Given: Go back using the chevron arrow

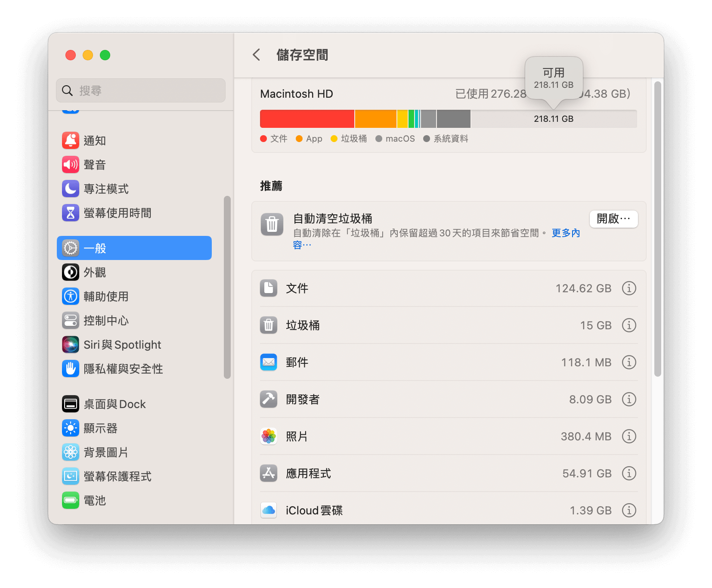Looking at the screenshot, I should [x=257, y=55].
